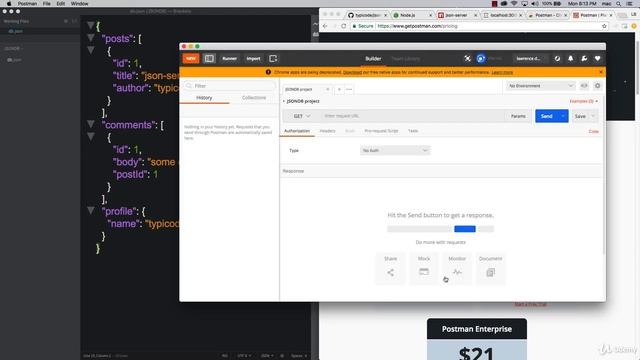Select the Authorization request tab
This screenshot has height=360, width=640.
tap(297, 131)
